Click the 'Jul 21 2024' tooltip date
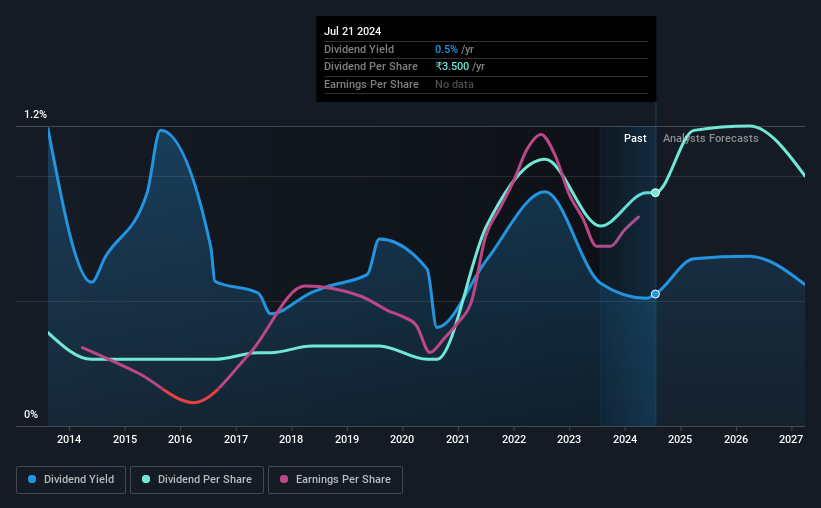The height and width of the screenshot is (508, 821). click(x=352, y=31)
